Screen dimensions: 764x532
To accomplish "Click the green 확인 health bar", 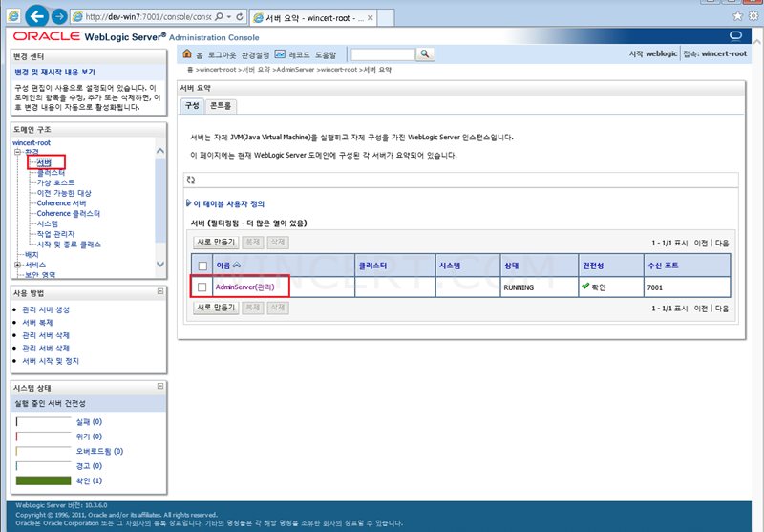I will [x=43, y=480].
